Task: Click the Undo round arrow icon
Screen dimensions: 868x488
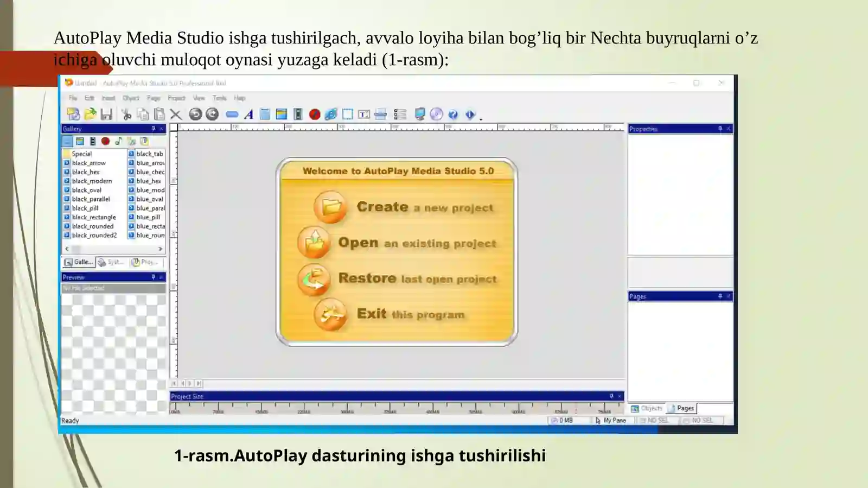Action: point(195,114)
